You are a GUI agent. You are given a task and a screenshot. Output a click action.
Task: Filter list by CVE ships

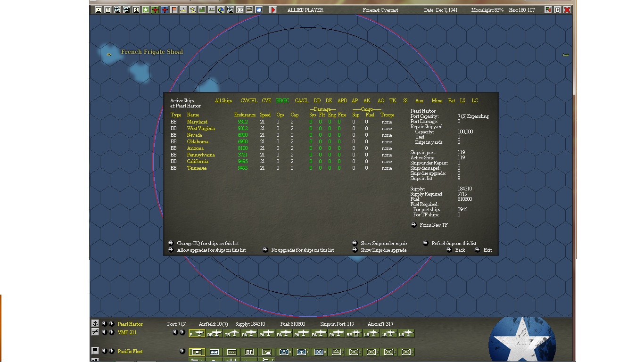tap(266, 100)
